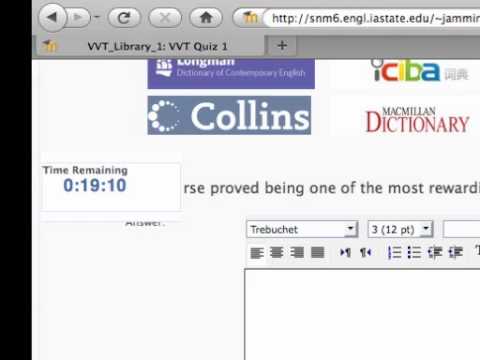Go to the home page icon
This screenshot has height=360, width=480.
206,17
